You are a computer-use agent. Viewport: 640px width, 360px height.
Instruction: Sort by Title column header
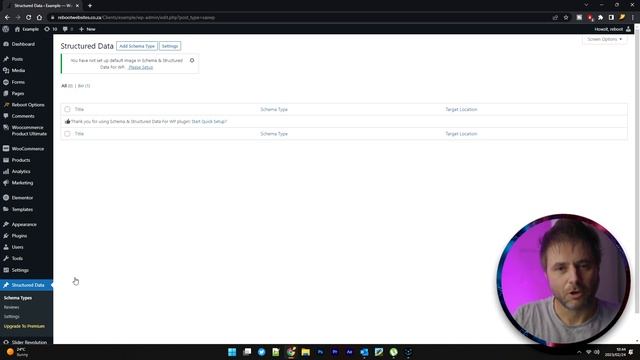(79, 109)
